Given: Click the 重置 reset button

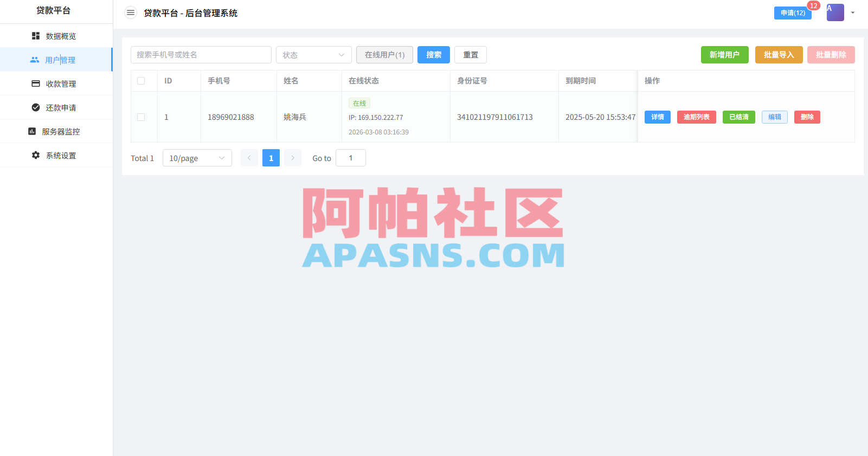Looking at the screenshot, I should point(471,55).
